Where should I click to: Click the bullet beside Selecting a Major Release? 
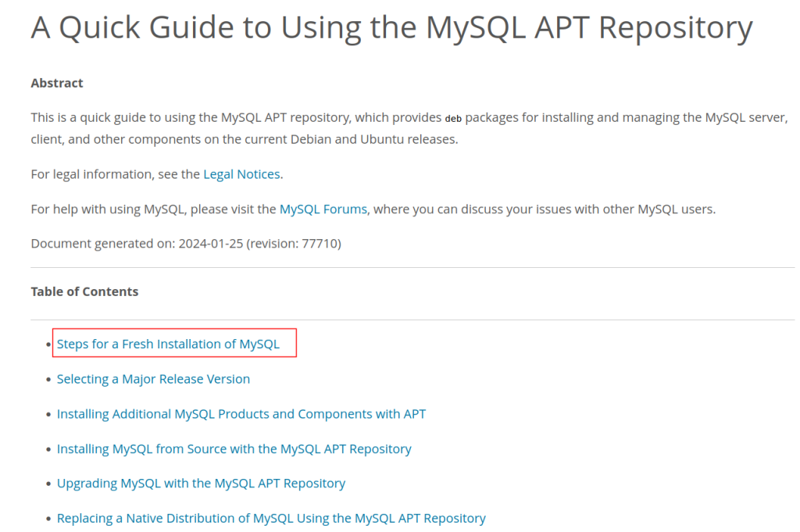[x=48, y=380]
